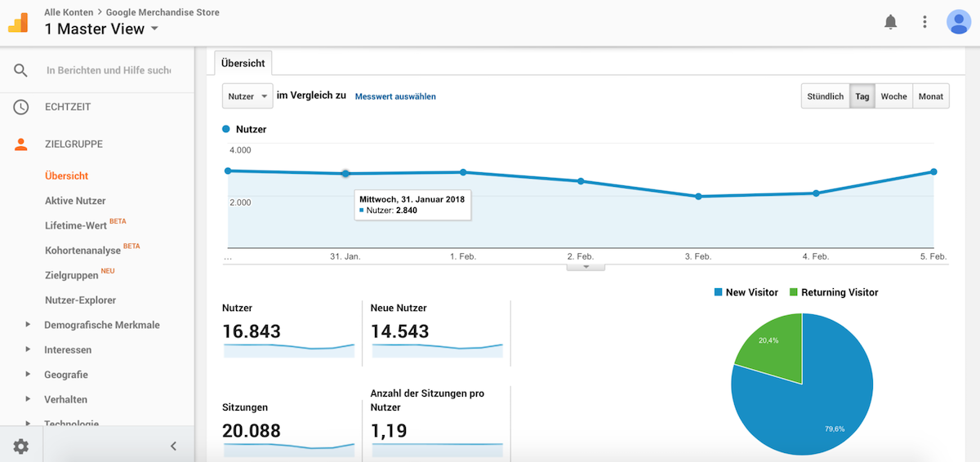Open the Nutzer metric dropdown

[247, 96]
